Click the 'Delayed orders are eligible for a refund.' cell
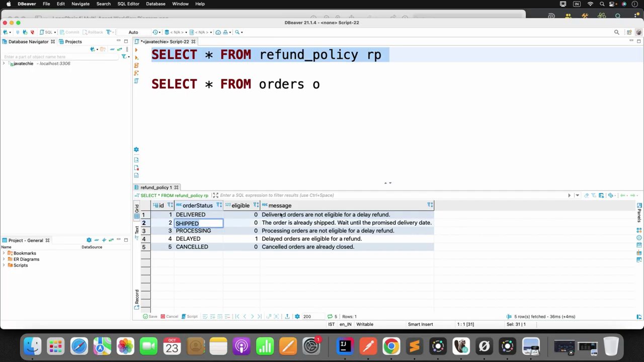Image resolution: width=644 pixels, height=362 pixels. (347, 239)
